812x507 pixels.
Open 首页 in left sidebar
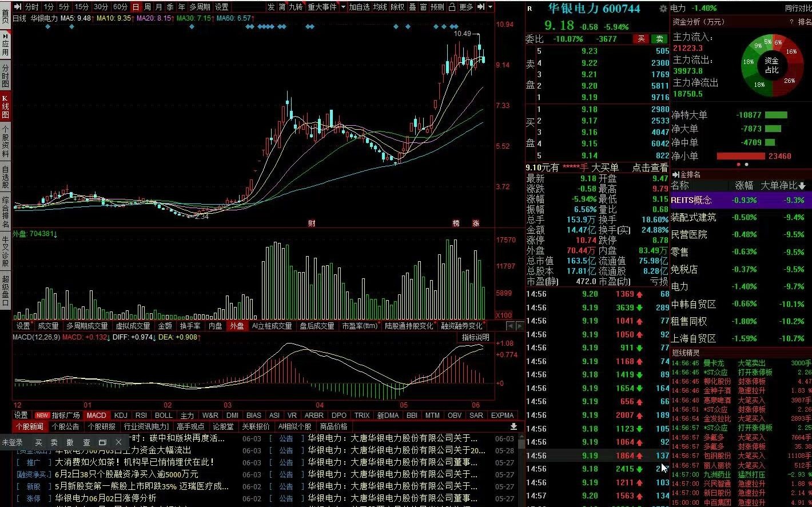tap(5, 15)
